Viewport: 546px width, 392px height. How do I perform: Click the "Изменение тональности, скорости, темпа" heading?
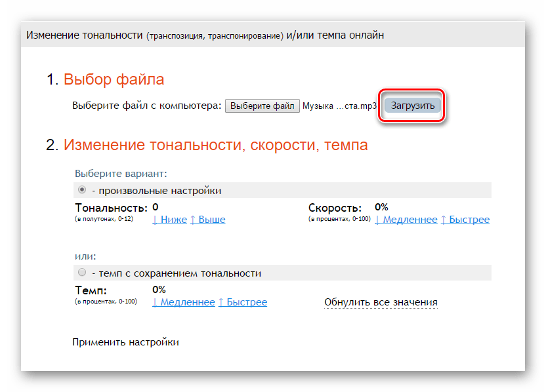215,145
